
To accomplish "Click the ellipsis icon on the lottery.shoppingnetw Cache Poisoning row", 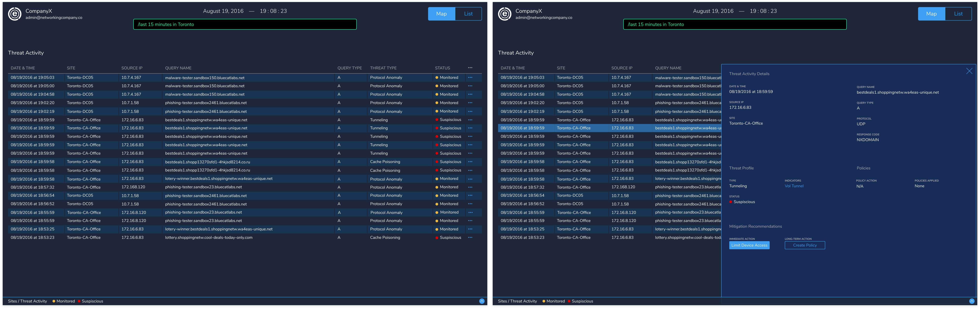I will 470,237.
